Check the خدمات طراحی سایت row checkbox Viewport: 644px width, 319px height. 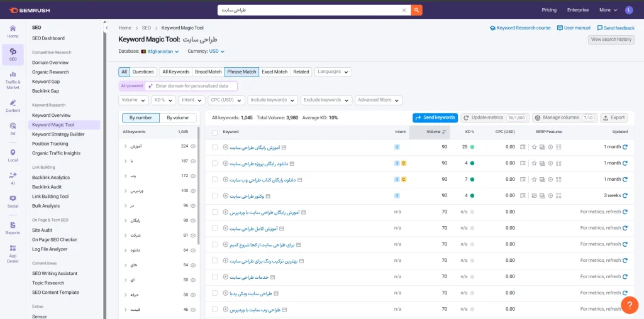pyautogui.click(x=215, y=277)
